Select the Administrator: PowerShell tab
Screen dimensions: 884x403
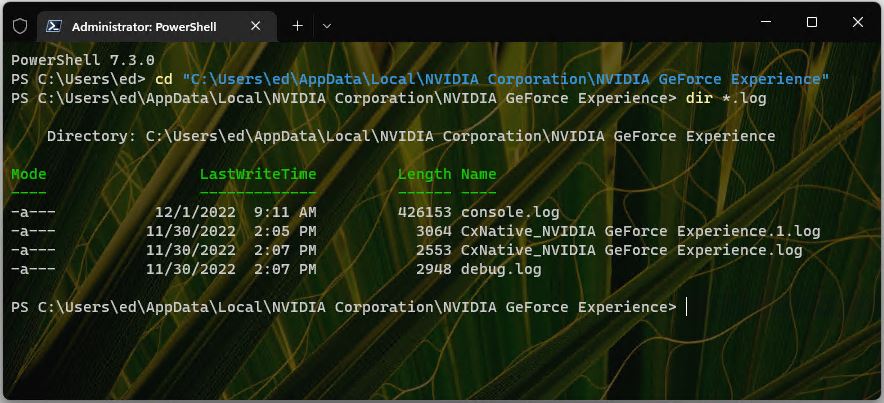[157, 26]
